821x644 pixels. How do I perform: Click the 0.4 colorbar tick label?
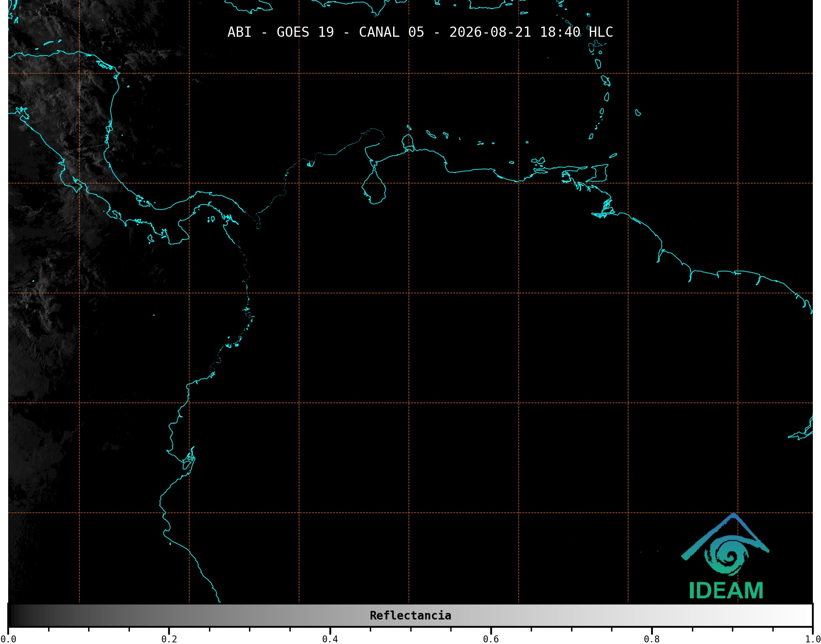coord(330,639)
